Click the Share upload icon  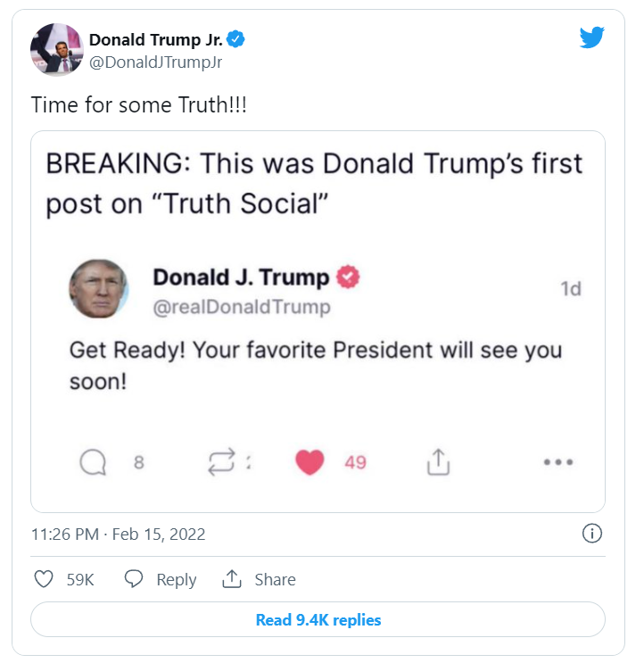[232, 578]
